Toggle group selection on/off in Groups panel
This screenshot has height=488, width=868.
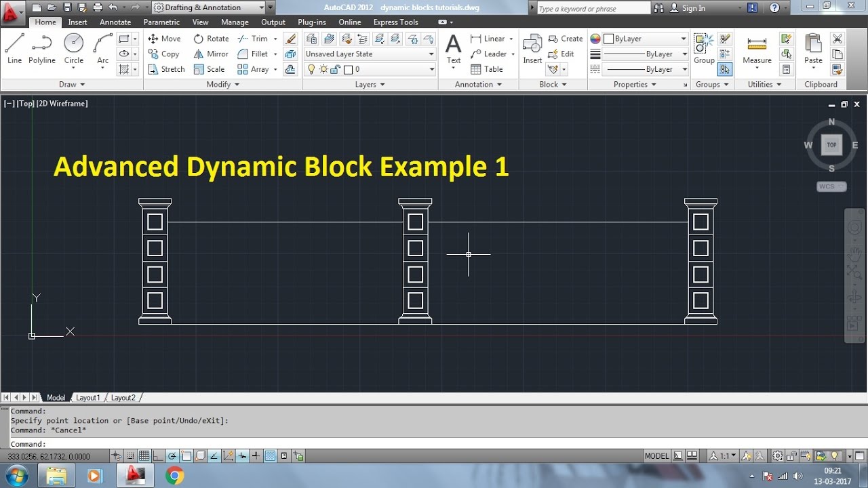click(x=725, y=69)
